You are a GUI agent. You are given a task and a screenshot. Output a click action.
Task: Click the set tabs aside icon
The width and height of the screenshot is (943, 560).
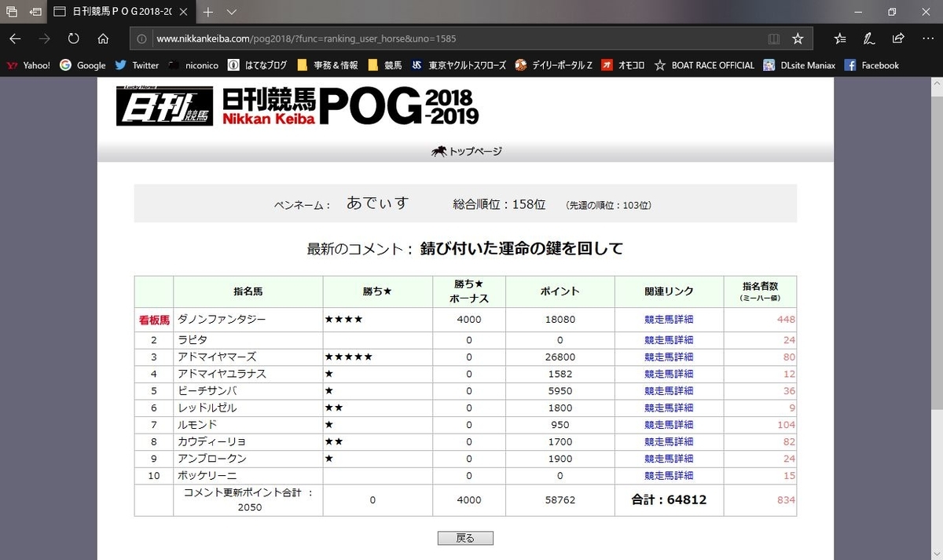click(x=35, y=13)
